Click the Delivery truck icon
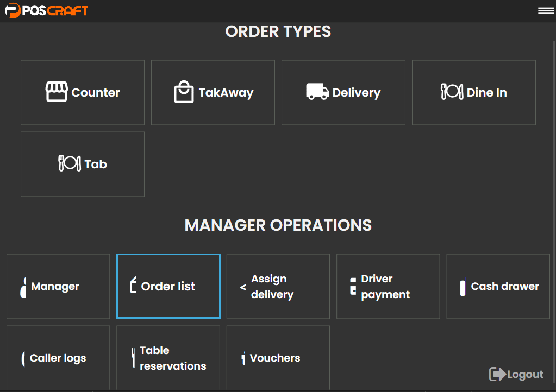 [317, 92]
